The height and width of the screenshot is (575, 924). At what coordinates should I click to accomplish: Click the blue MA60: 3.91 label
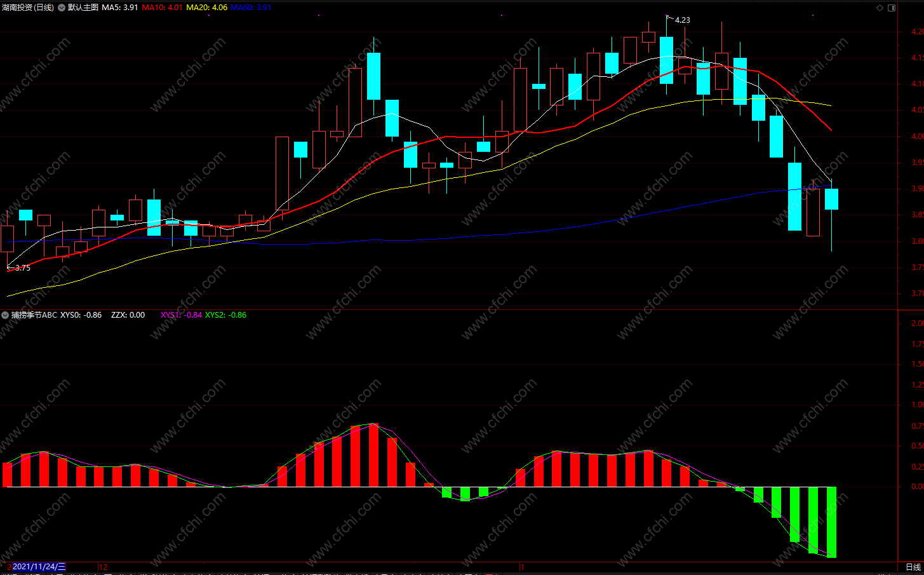click(251, 8)
